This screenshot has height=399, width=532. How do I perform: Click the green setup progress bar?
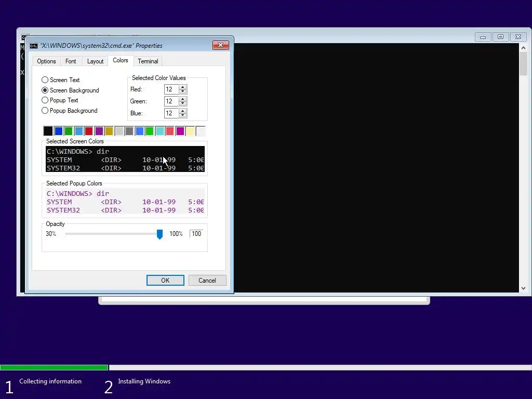(54, 367)
